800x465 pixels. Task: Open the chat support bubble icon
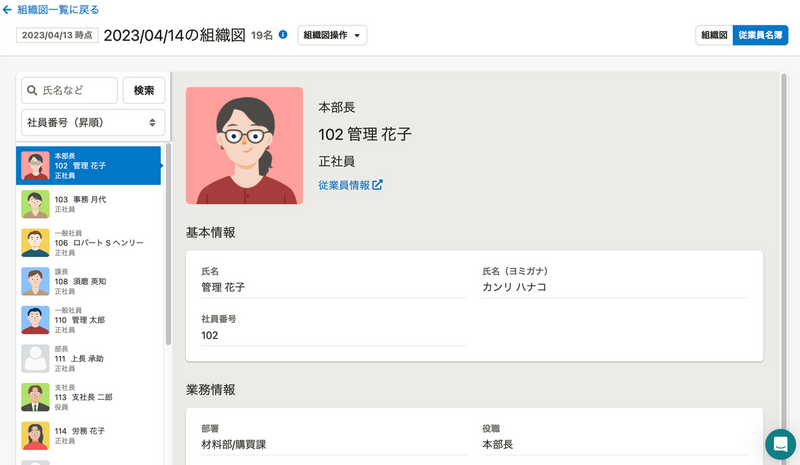click(x=780, y=444)
